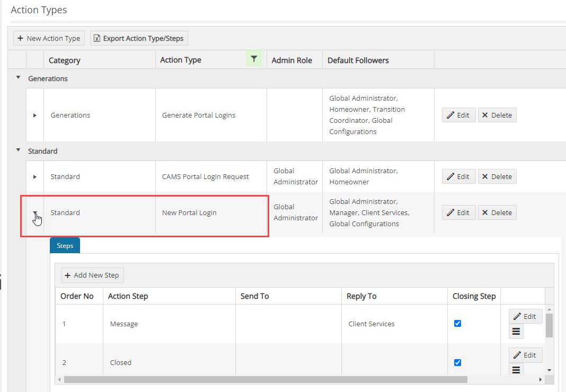
Task: Collapse the Standard group
Action: click(x=17, y=149)
